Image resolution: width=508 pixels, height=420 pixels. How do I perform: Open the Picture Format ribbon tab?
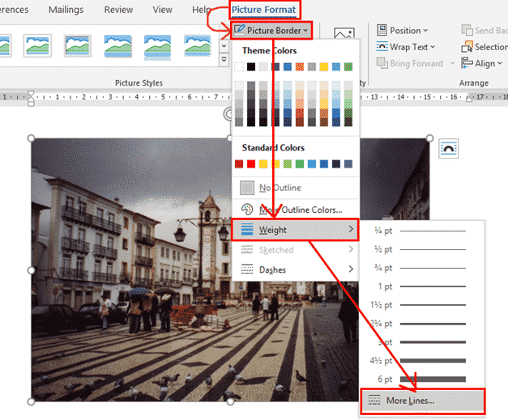coord(264,10)
